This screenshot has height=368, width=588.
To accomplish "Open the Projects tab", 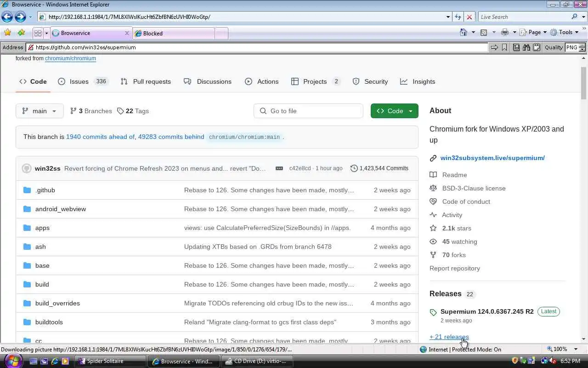I will 316,81.
